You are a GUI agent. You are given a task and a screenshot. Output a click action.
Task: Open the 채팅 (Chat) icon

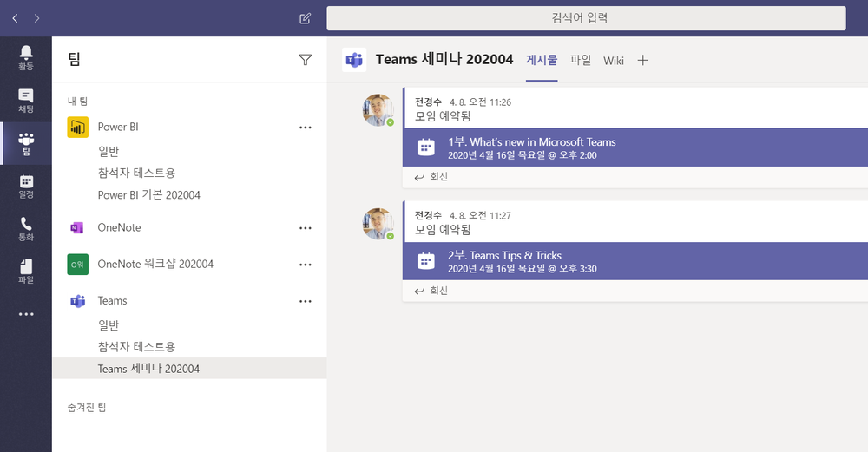point(26,100)
